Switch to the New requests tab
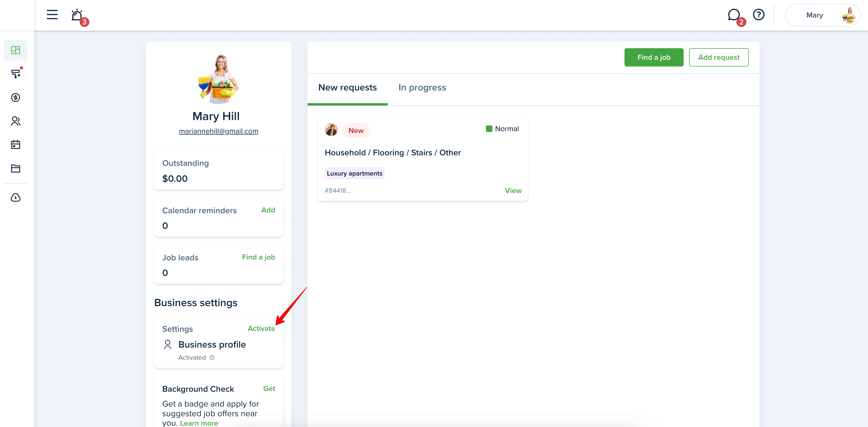The image size is (868, 427). point(347,88)
